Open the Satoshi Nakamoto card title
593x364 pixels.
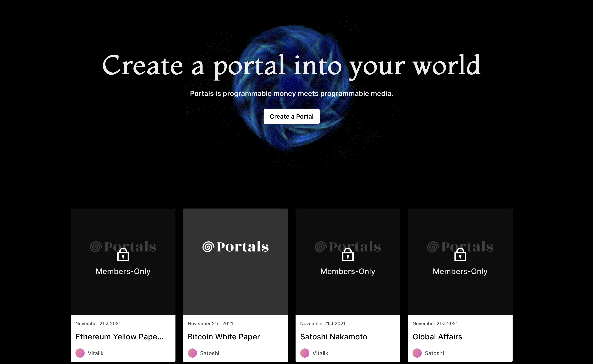[333, 337]
